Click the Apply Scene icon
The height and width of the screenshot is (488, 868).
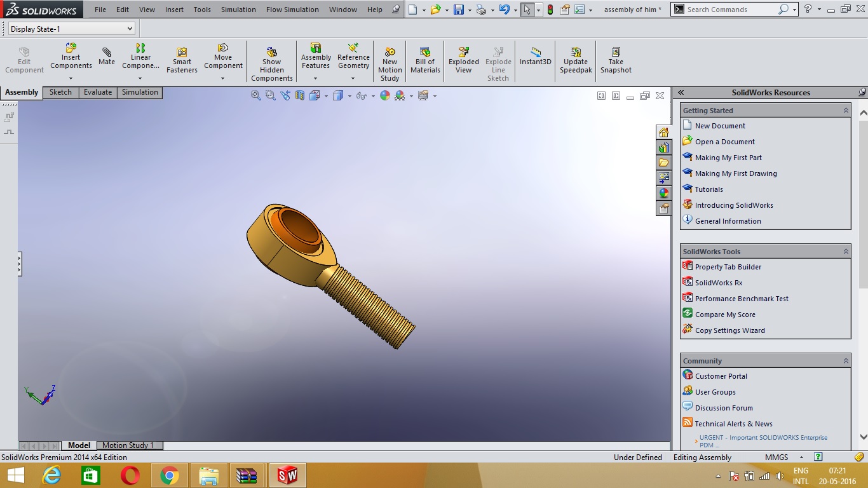pos(400,95)
